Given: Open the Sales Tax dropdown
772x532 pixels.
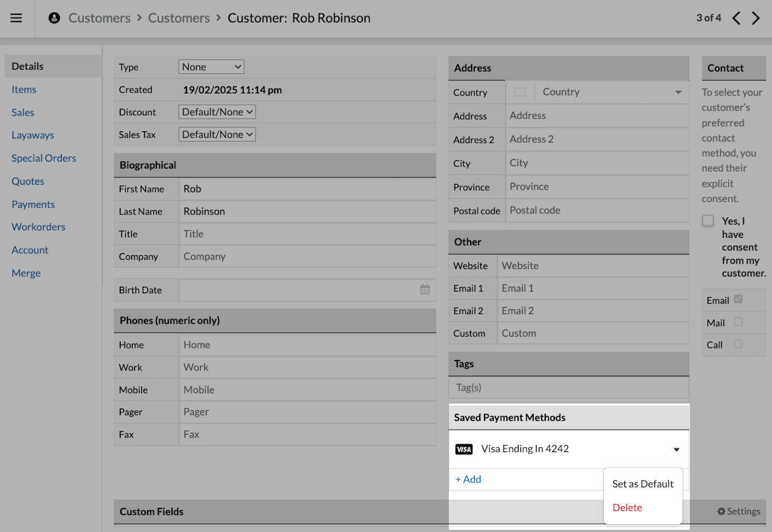Looking at the screenshot, I should [217, 135].
